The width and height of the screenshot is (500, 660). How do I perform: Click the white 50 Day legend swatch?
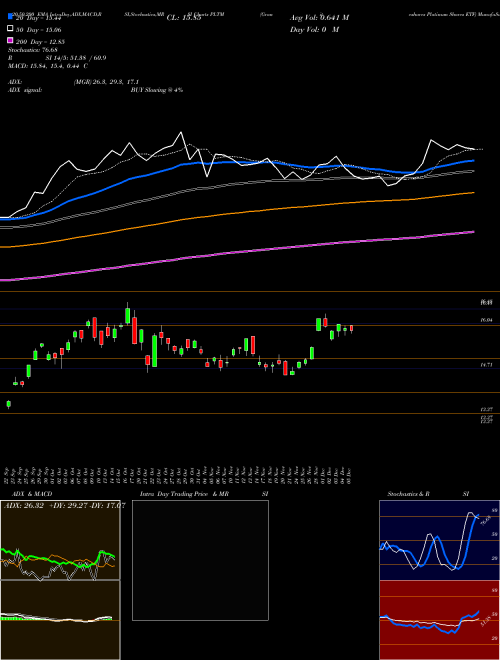coord(10,29)
